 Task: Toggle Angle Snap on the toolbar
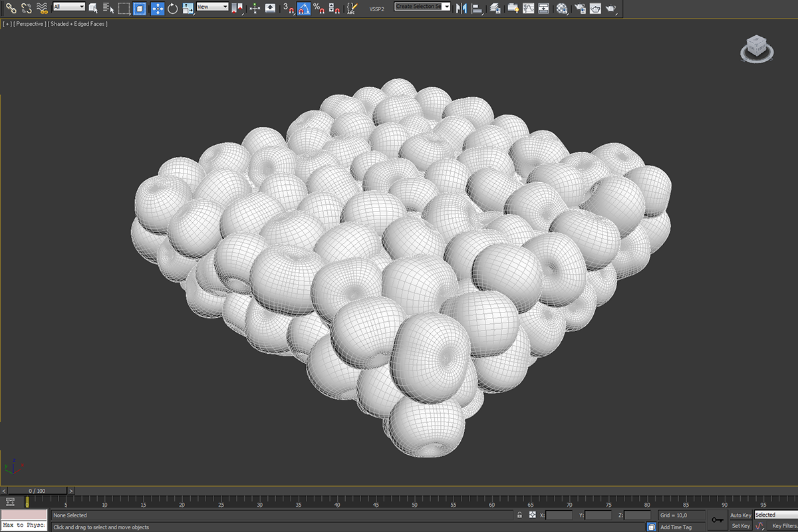[303, 8]
